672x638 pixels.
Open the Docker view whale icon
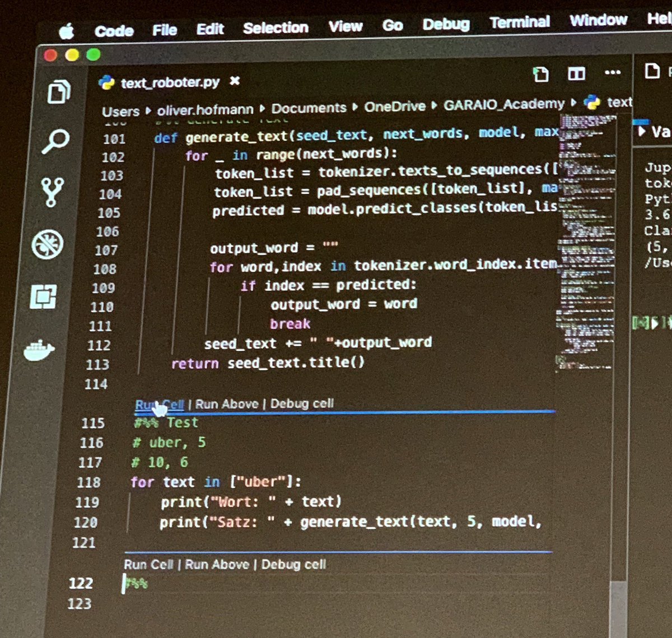pos(39,350)
